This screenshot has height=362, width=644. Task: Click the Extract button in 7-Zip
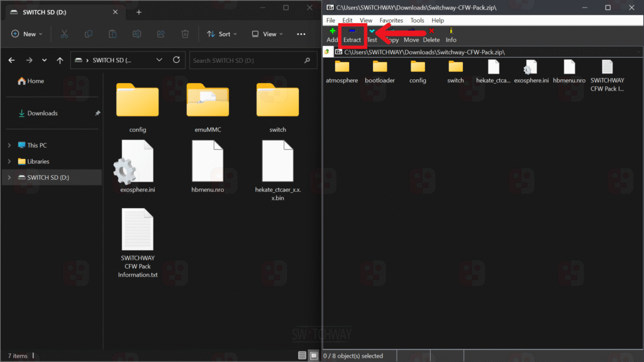[x=352, y=35]
